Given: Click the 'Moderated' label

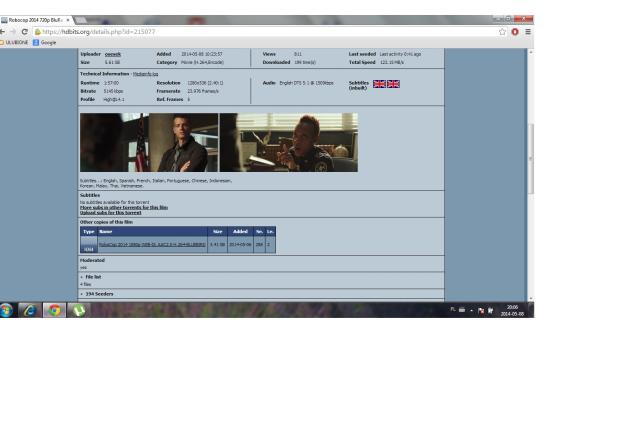Looking at the screenshot, I should click(x=92, y=260).
